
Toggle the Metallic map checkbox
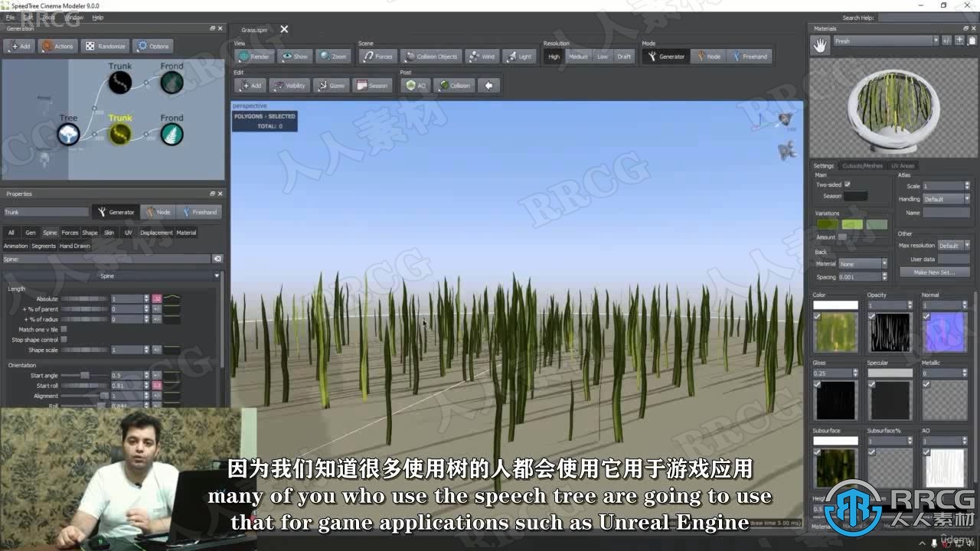tap(926, 384)
